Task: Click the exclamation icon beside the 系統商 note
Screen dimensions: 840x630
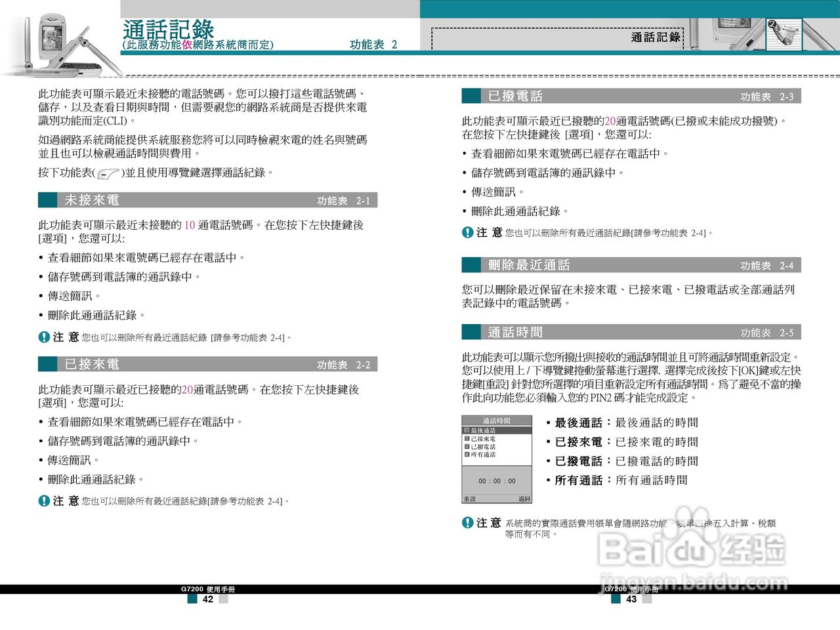Action: point(466,524)
